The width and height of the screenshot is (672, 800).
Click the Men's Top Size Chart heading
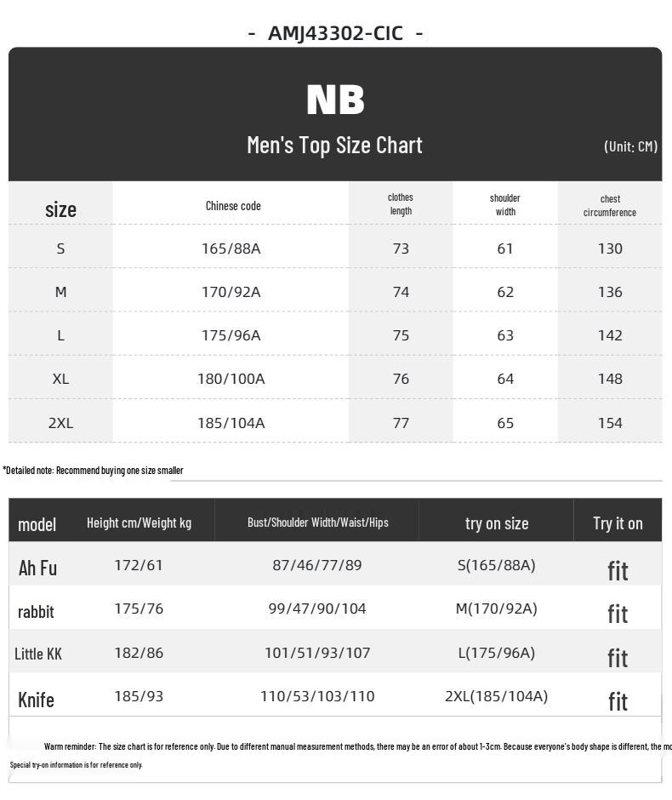point(334,146)
